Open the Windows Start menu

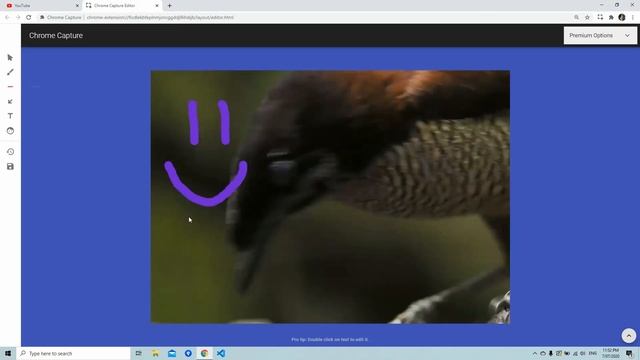click(x=8, y=353)
